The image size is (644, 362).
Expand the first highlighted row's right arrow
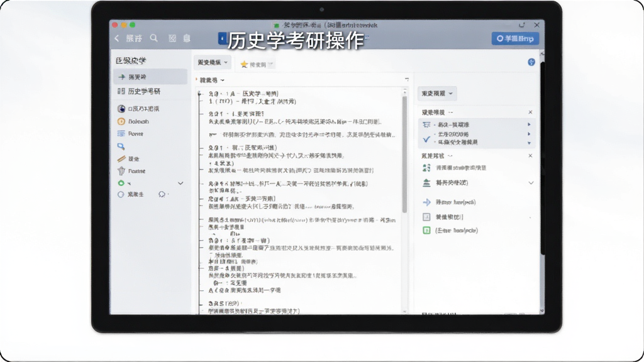coord(529,124)
